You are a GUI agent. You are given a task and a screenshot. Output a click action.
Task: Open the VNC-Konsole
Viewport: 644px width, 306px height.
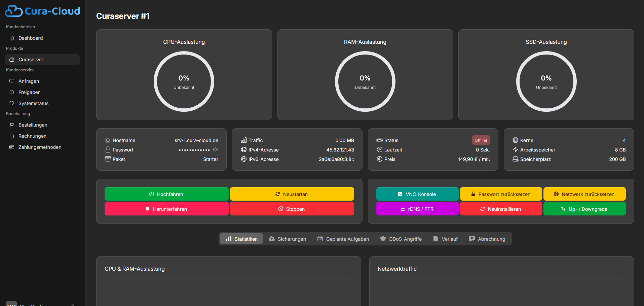[x=417, y=194]
